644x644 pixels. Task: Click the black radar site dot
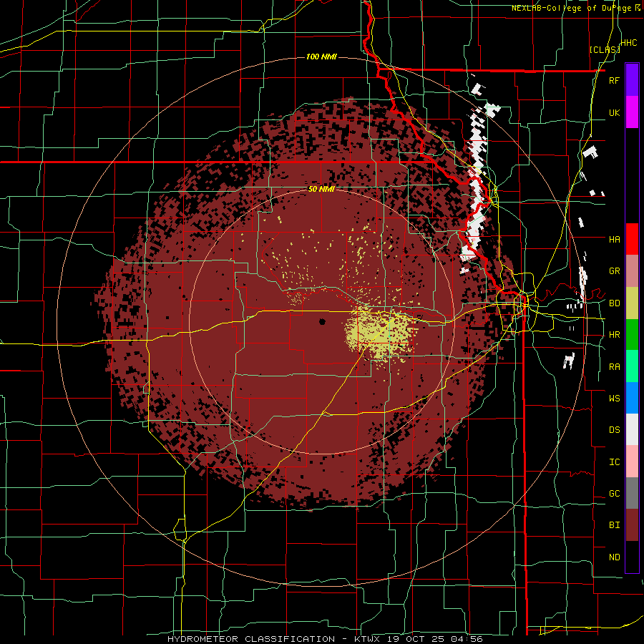coord(322,321)
